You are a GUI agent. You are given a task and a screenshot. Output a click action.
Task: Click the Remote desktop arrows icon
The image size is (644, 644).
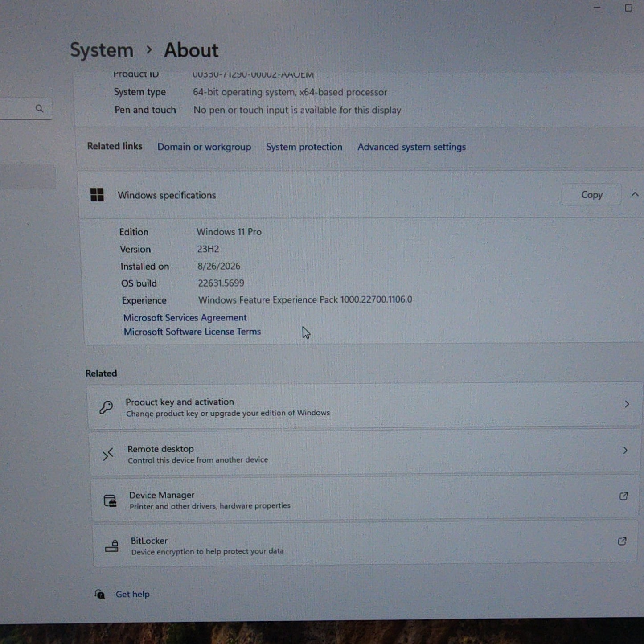[108, 454]
